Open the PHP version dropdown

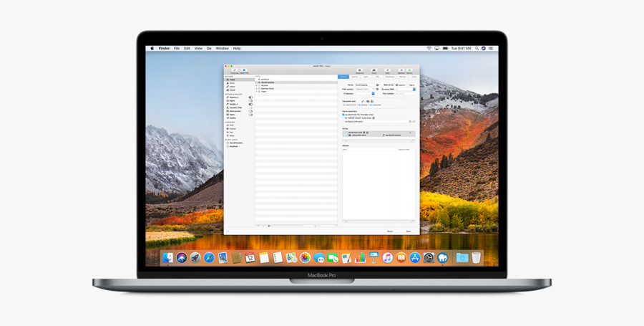point(365,90)
